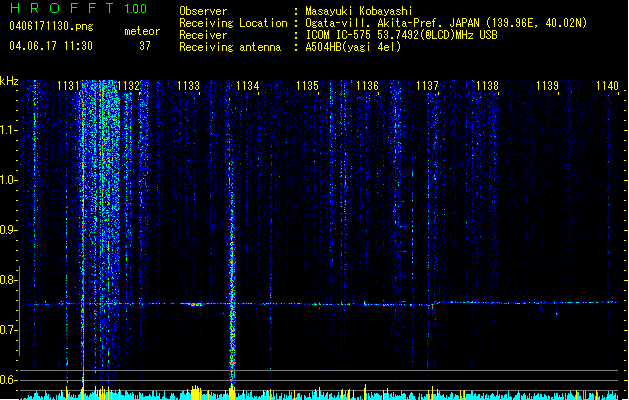Click the 1136 time marker
The height and width of the screenshot is (400, 629).
pyautogui.click(x=367, y=86)
